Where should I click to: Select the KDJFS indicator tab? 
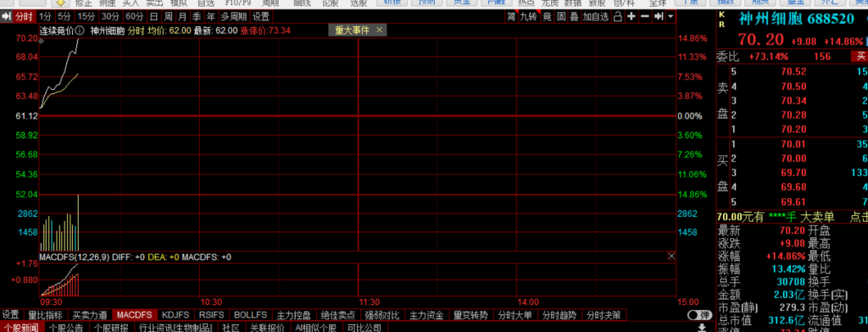pos(175,315)
